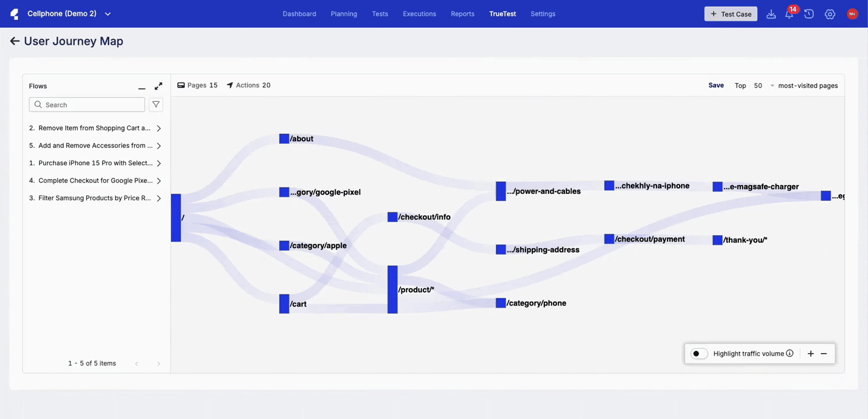
Task: Open the Tests tab
Action: 380,14
